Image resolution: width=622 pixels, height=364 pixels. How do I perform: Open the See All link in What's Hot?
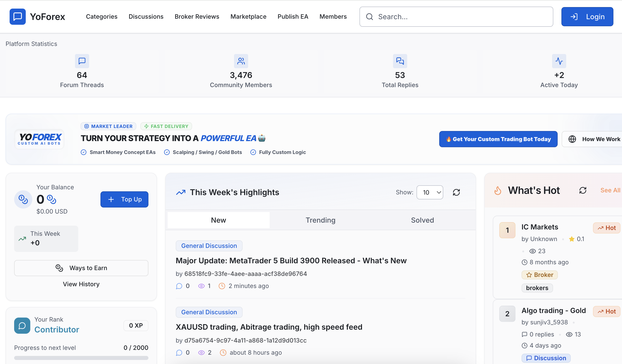[610, 190]
